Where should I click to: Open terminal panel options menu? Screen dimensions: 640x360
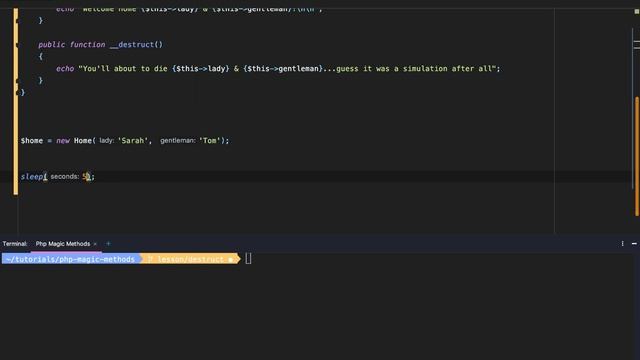622,244
